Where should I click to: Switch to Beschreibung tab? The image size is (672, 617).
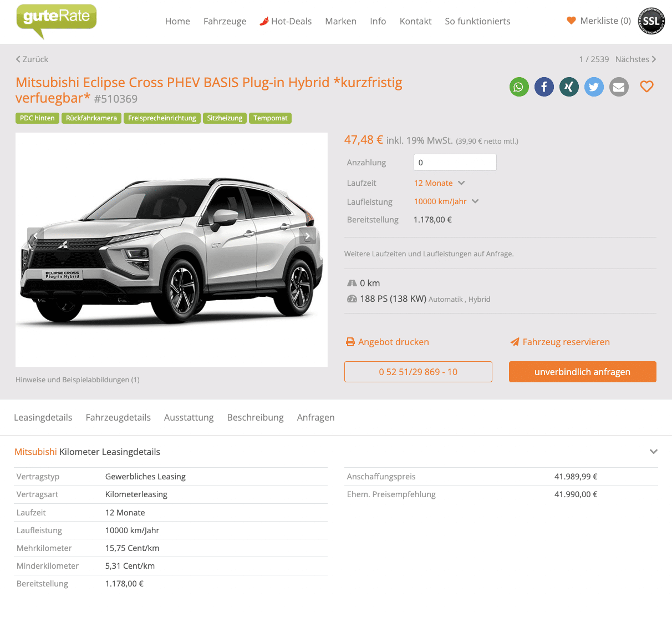tap(255, 417)
